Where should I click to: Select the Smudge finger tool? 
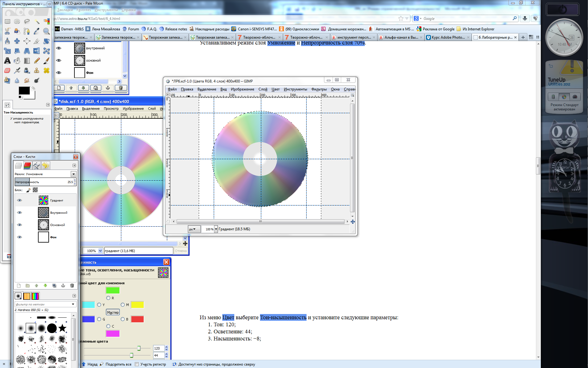27,80
